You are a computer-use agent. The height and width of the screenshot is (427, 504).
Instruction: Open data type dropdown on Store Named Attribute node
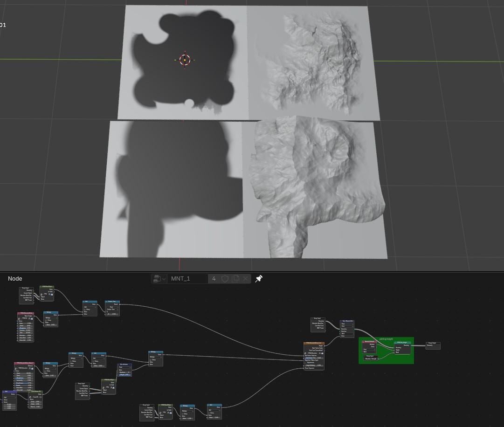click(347, 324)
